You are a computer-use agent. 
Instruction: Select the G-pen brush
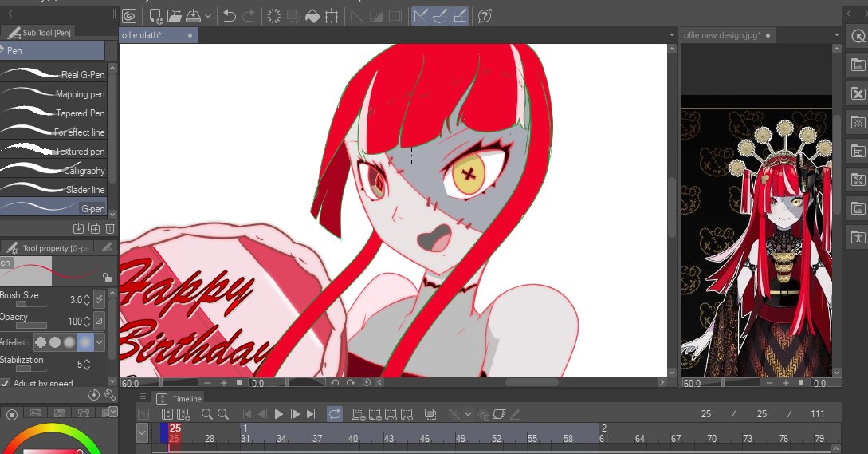click(53, 208)
